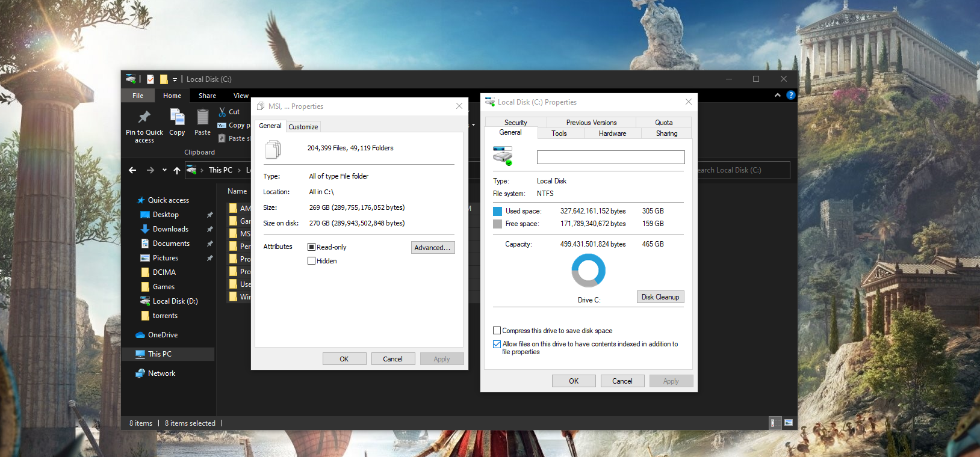Open the File menu tab
The image size is (980, 457).
pyautogui.click(x=138, y=96)
